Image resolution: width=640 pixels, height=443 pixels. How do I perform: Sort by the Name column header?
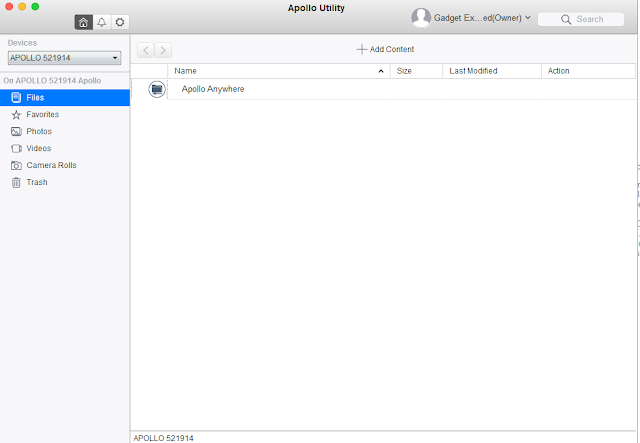(279, 71)
